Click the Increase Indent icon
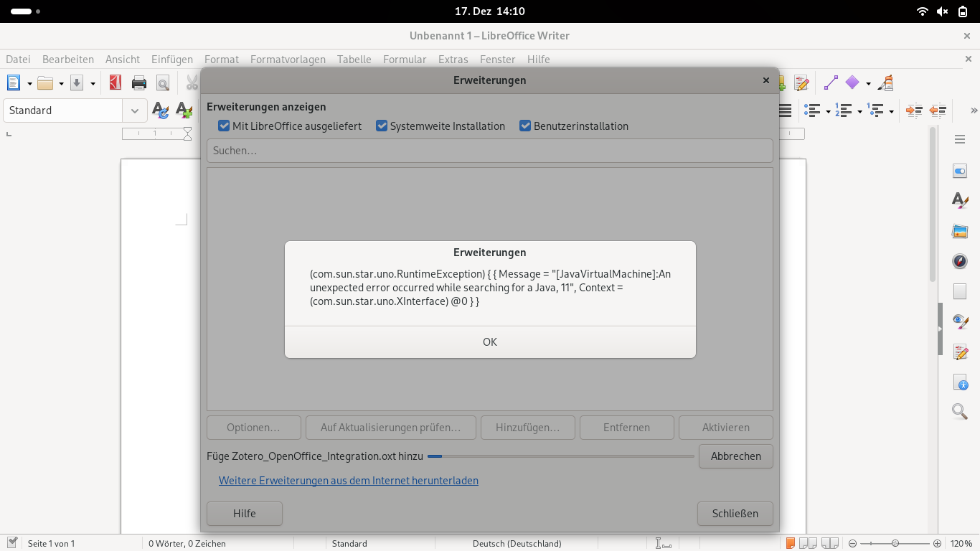This screenshot has height=551, width=980. [x=914, y=110]
